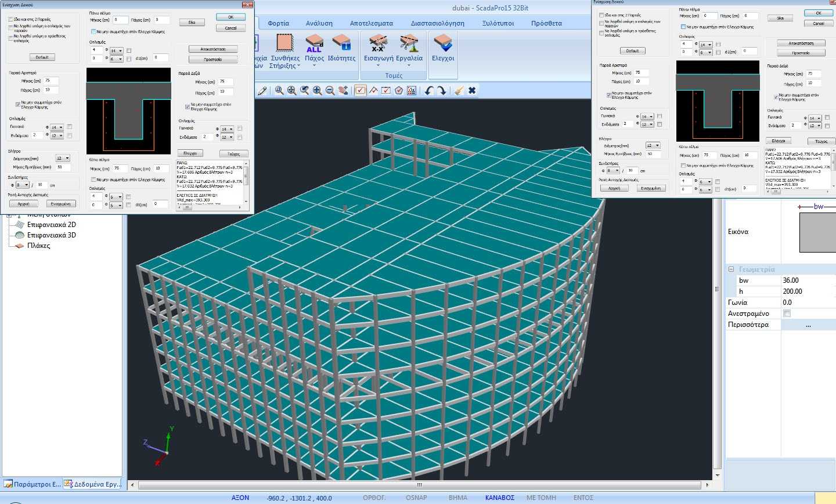
Task: Toggle ΒΗΜΑ in the status bar
Action: point(458,498)
